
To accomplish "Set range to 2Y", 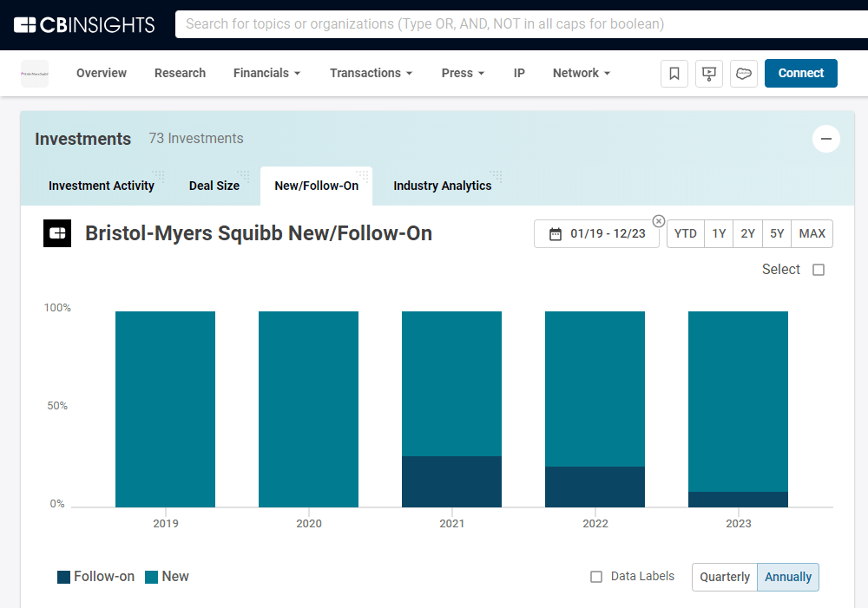I will 748,234.
